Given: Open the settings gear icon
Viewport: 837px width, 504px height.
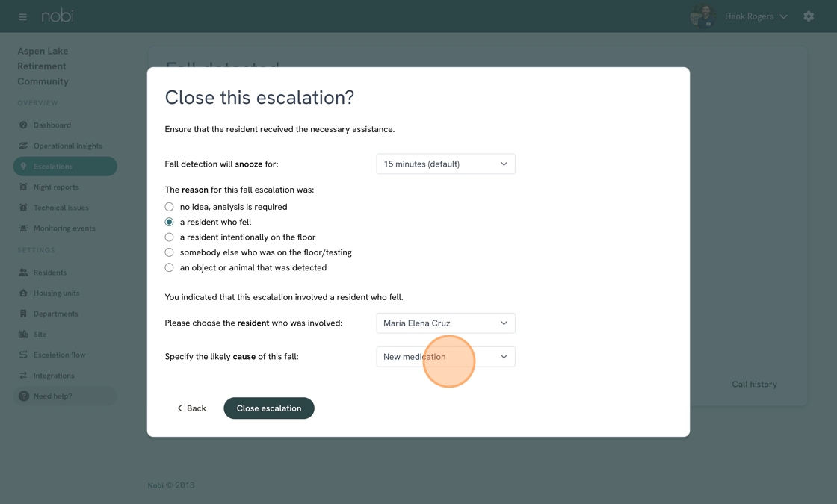Looking at the screenshot, I should 809,16.
